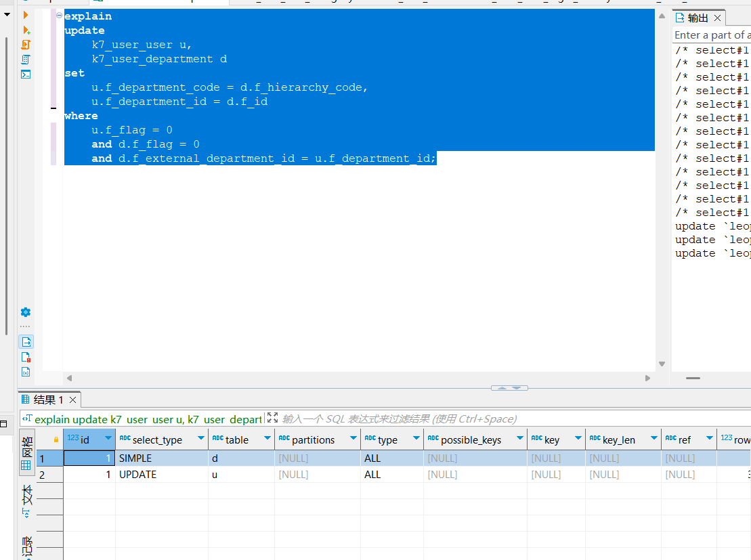Open the SQL console terminal icon
The image size is (751, 560).
click(26, 74)
